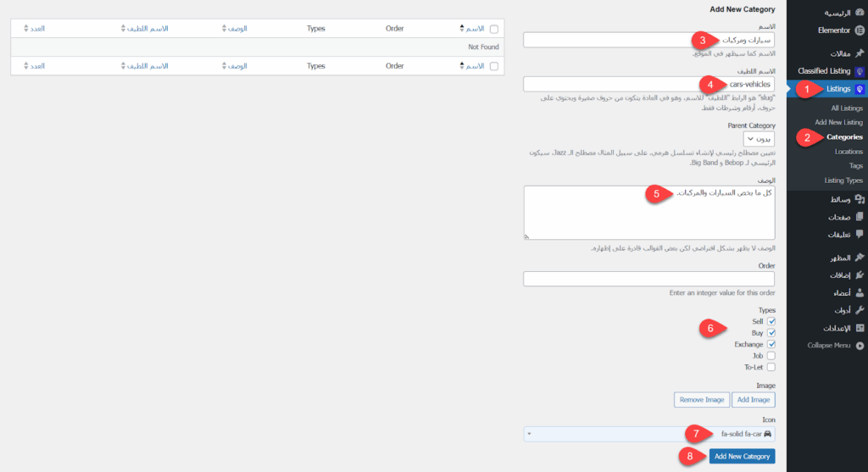Go to Listing Types submenu item
Viewport: 868px width, 472px height.
pyautogui.click(x=843, y=180)
